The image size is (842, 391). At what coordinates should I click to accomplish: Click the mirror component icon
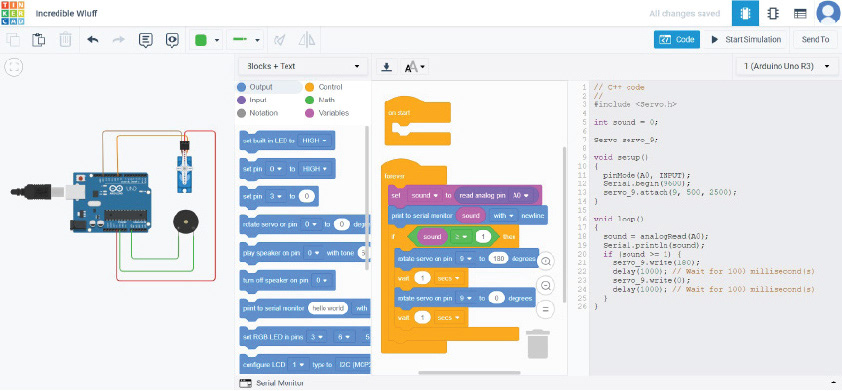(307, 40)
